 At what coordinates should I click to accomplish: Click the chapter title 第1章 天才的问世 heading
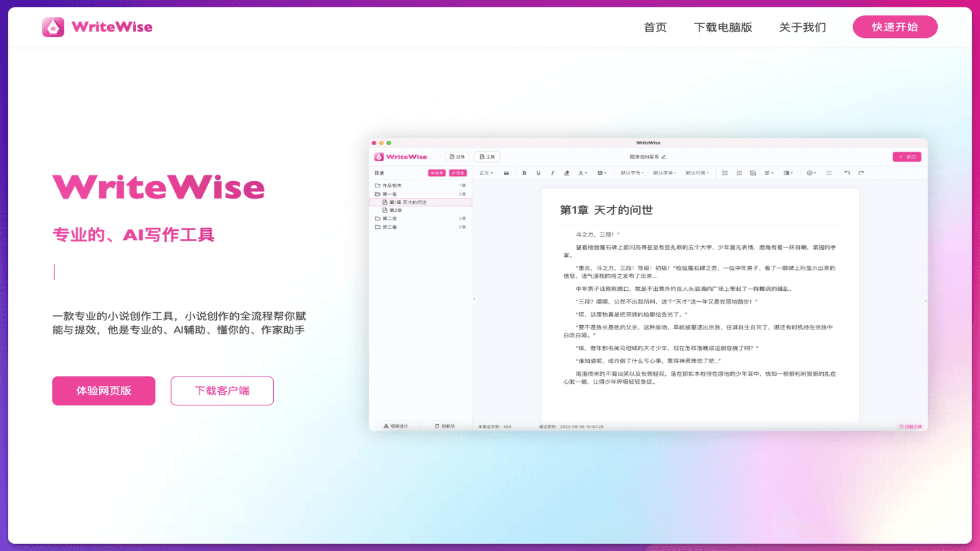coord(606,210)
